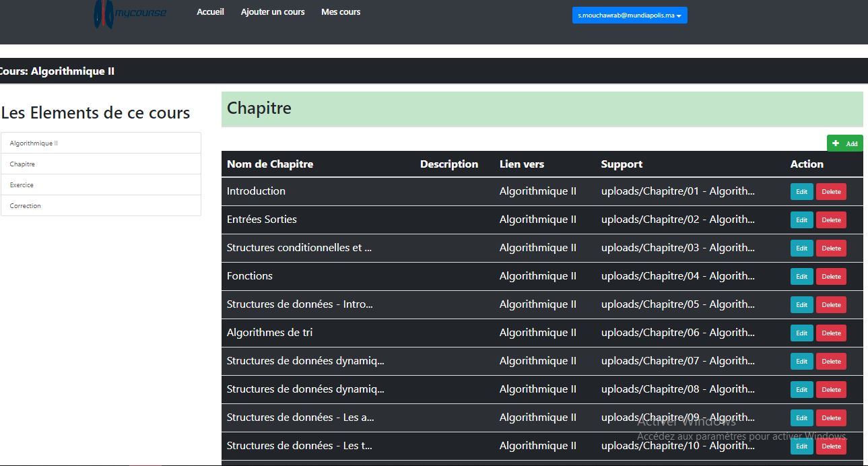Go to Accueil page
The width and height of the screenshot is (868, 466).
pos(210,12)
